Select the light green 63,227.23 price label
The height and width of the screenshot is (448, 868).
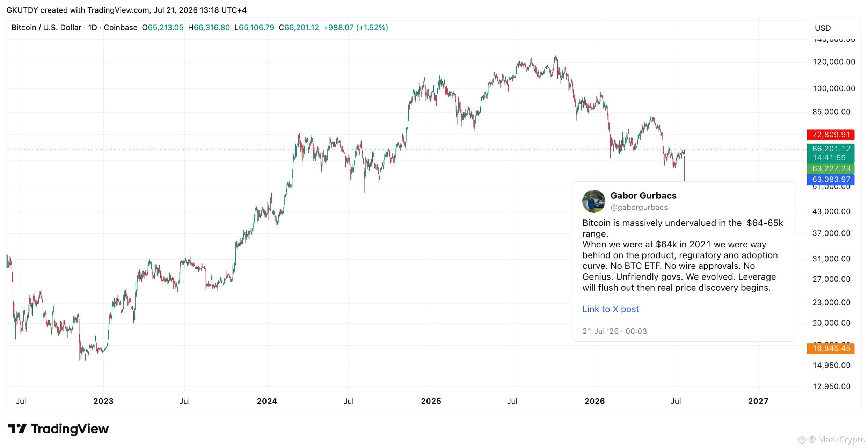(x=831, y=168)
